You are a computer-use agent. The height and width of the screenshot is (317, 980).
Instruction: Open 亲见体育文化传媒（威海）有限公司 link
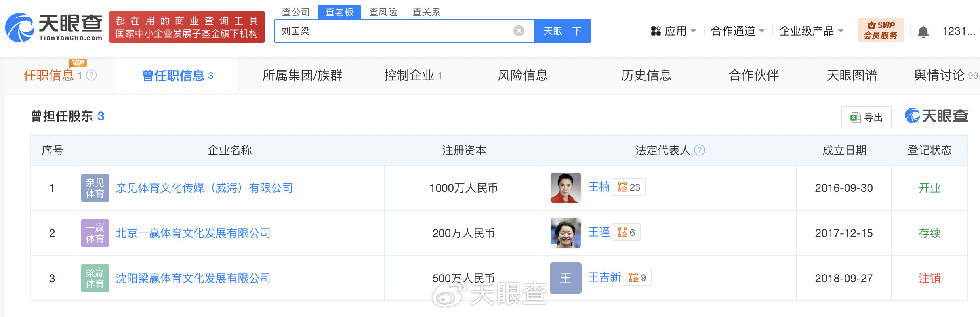coord(204,188)
